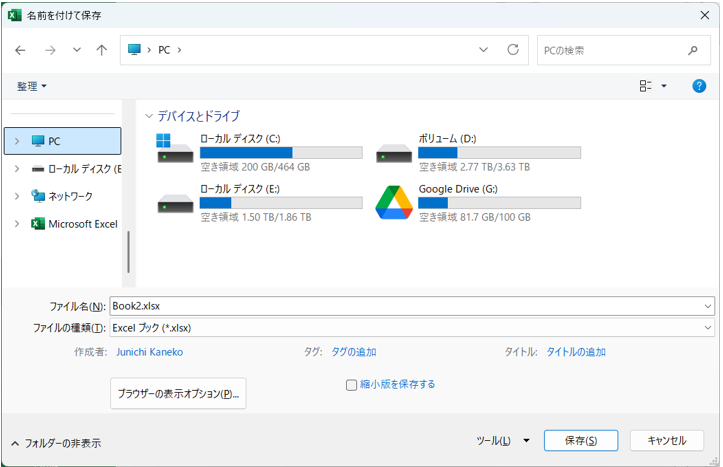Enable 縮小版を保存する checkbox
This screenshot has width=723, height=467.
pos(351,385)
